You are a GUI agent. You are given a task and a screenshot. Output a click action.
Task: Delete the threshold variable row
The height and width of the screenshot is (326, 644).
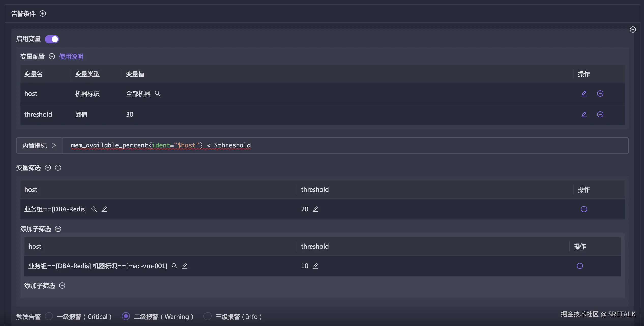coord(600,114)
